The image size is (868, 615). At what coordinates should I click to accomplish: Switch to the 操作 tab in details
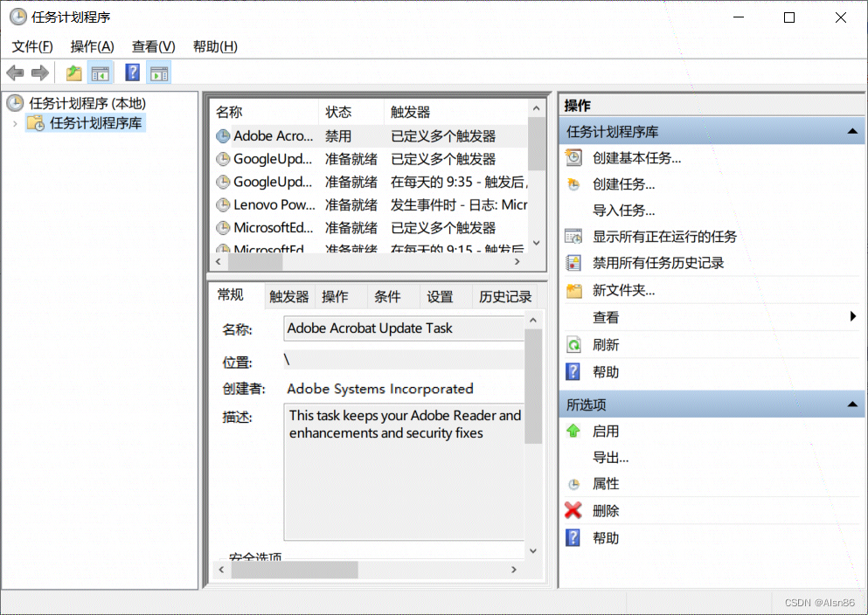point(336,297)
